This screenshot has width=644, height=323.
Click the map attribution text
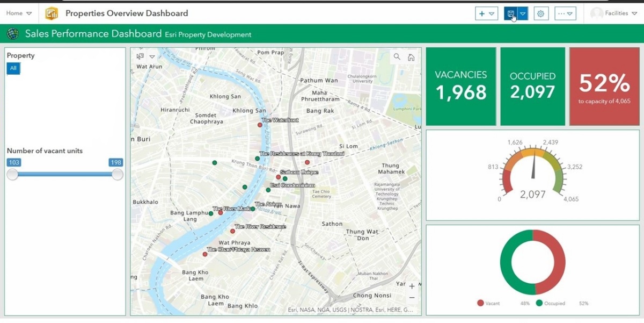(350, 310)
